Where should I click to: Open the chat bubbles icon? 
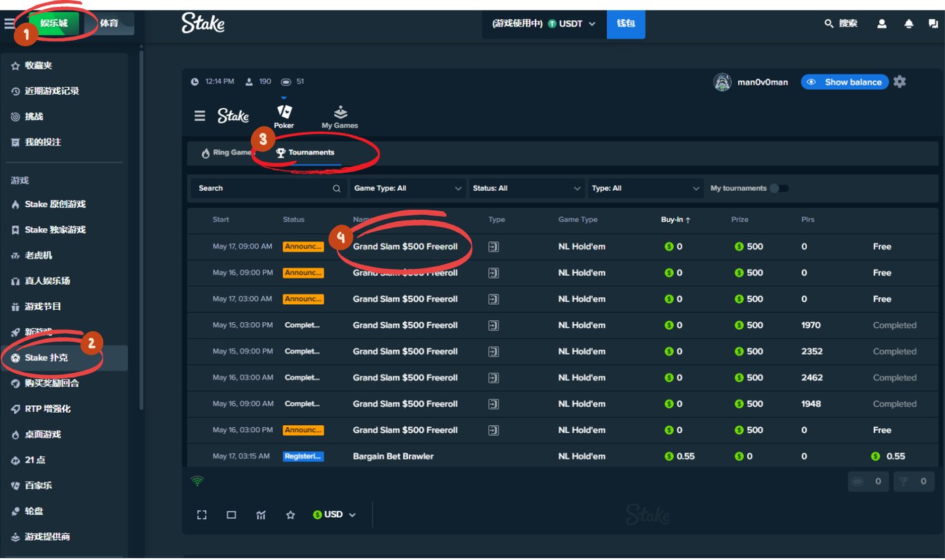pyautogui.click(x=933, y=24)
